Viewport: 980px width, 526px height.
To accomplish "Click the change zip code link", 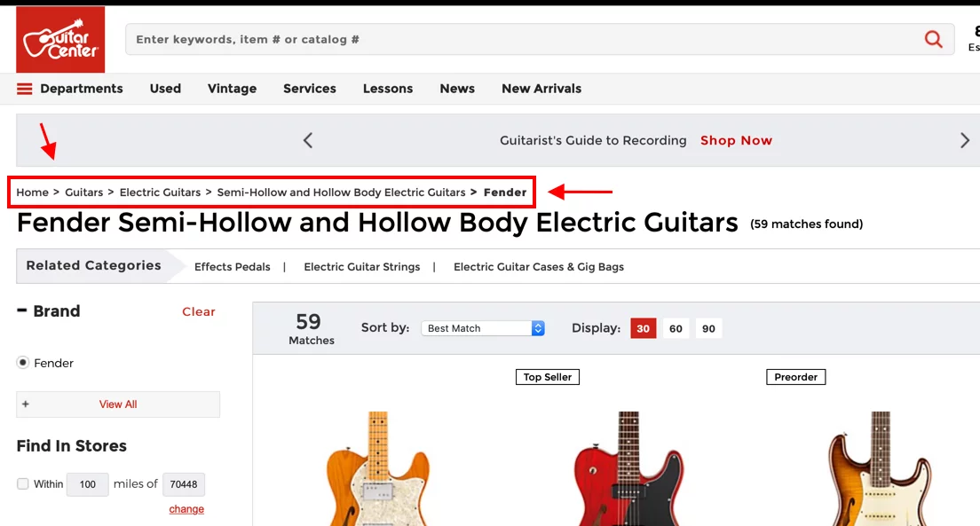I will (186, 509).
